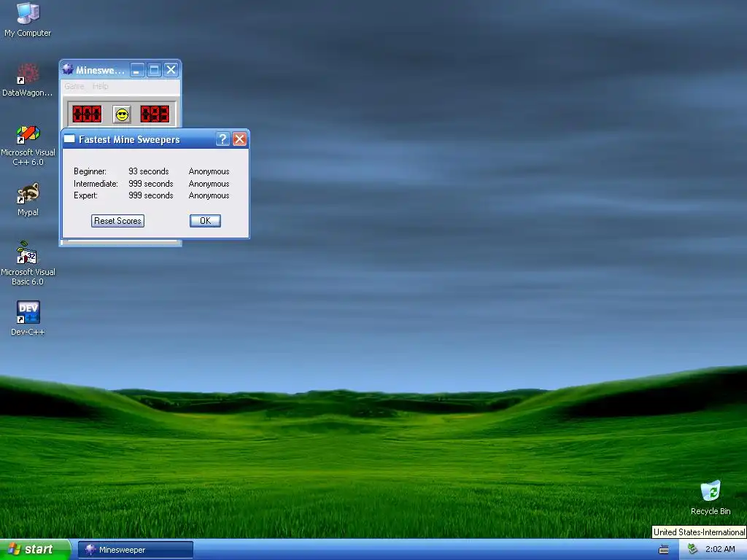Viewport: 747px width, 560px height.
Task: Click the Fastest Mine Sweepers dialog title icon
Action: [x=69, y=139]
